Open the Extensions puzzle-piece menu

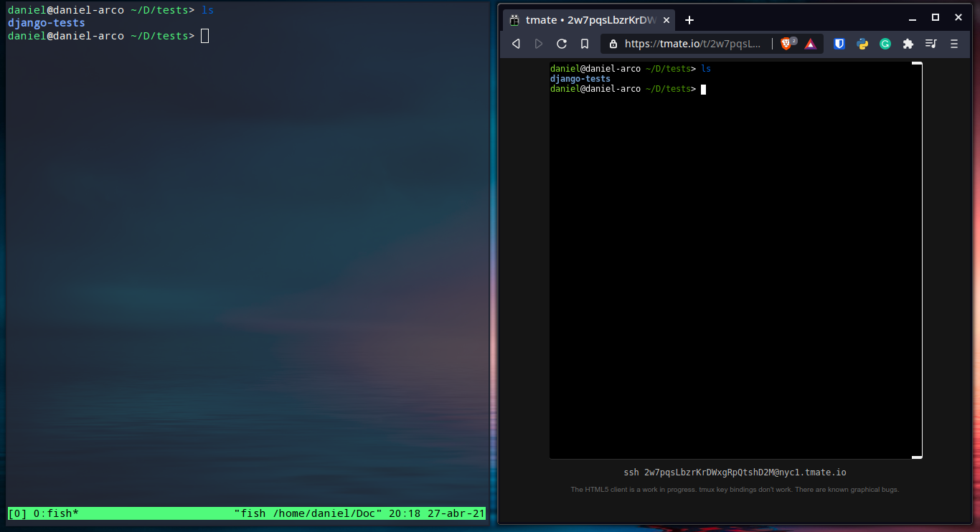pos(908,44)
